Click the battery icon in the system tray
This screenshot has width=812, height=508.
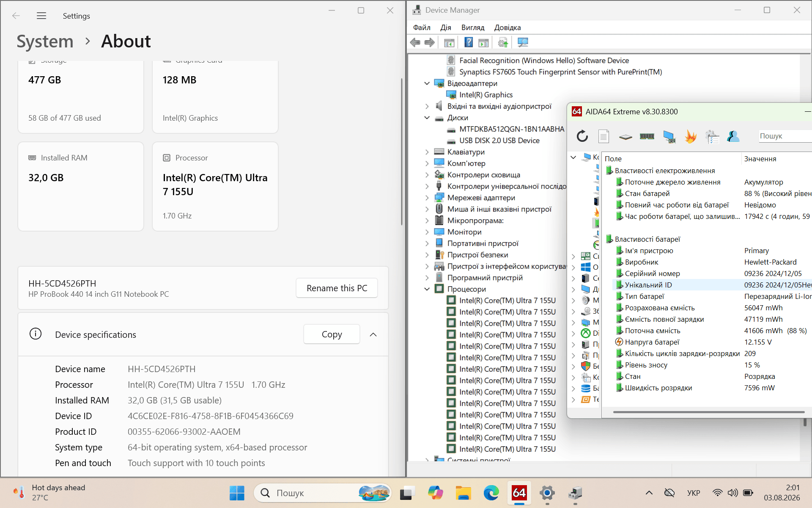(x=748, y=493)
